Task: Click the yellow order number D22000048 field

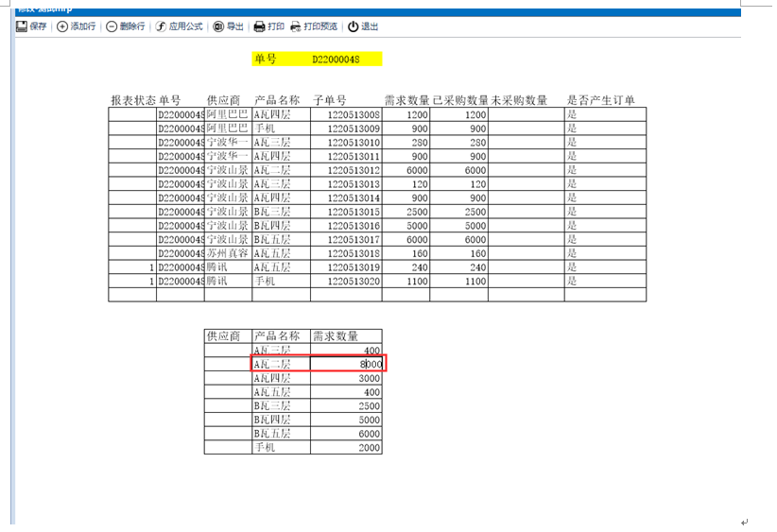Action: tap(336, 59)
